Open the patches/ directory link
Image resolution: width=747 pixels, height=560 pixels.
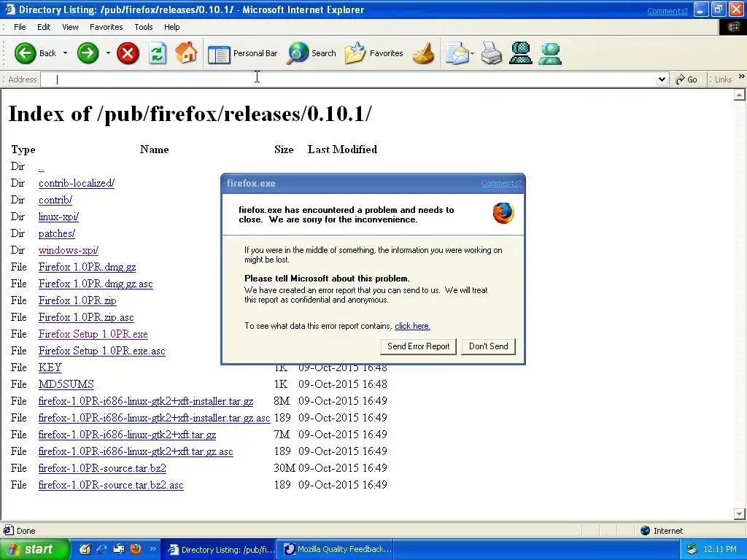tap(57, 234)
